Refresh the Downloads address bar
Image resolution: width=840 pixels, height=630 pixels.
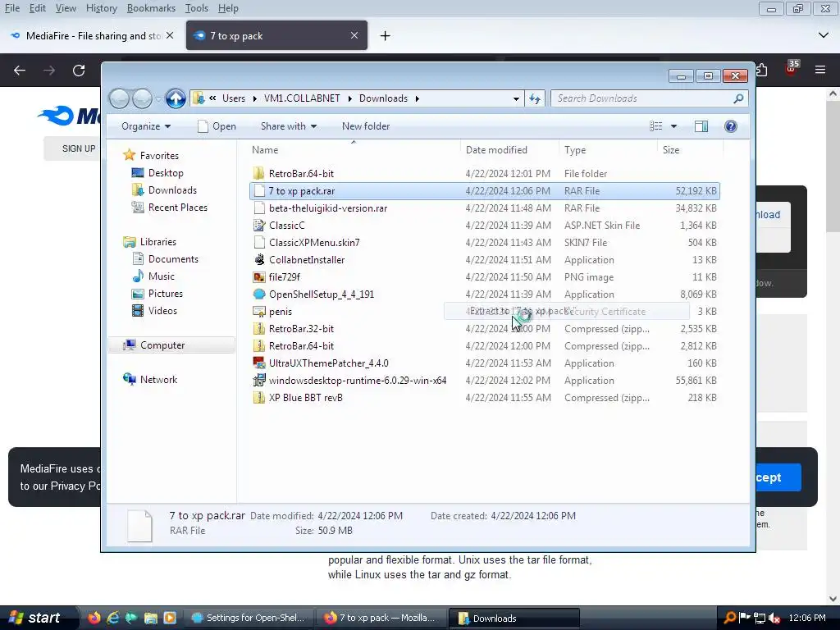pyautogui.click(x=535, y=98)
